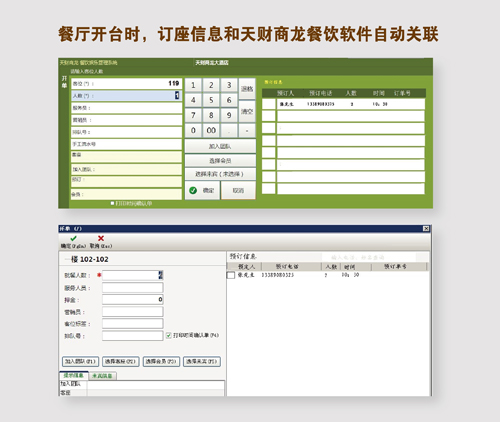Focus the 客位 field showing 119
Image resolution: width=500 pixels, height=422 pixels.
pos(126,84)
